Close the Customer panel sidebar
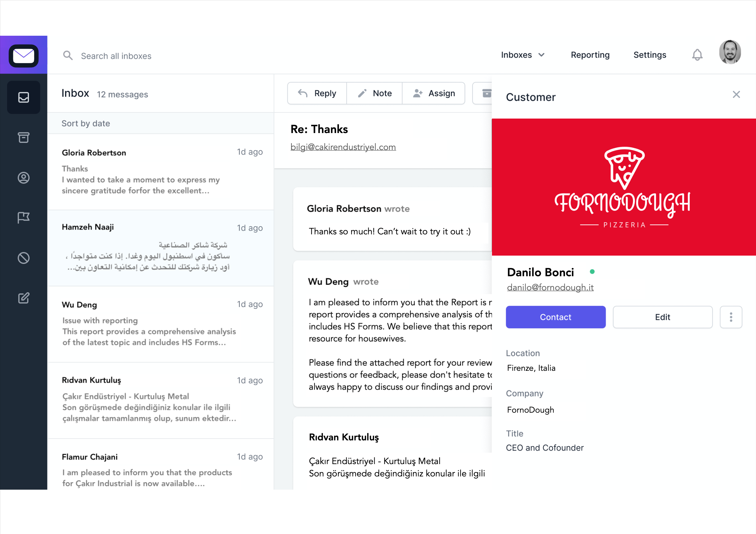 click(736, 94)
